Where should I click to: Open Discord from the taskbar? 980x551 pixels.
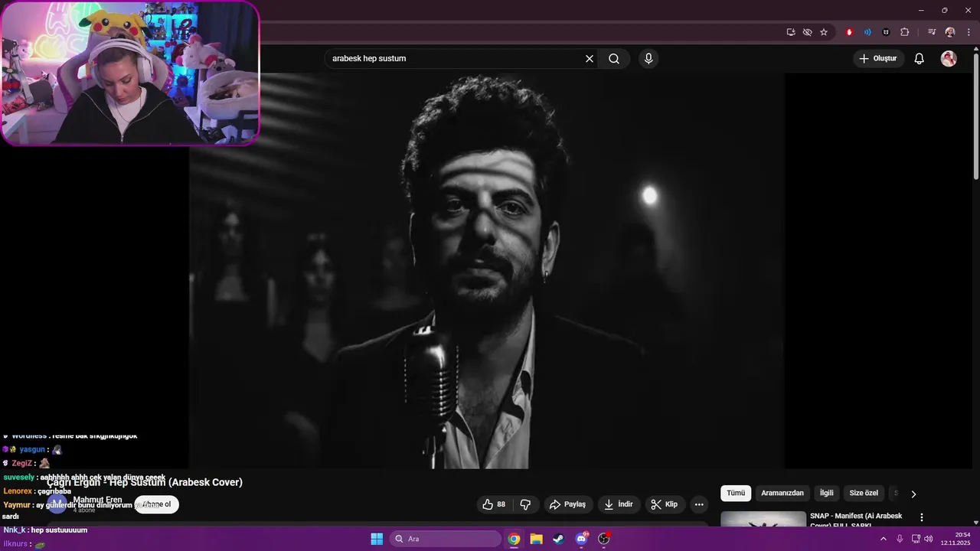pyautogui.click(x=582, y=539)
